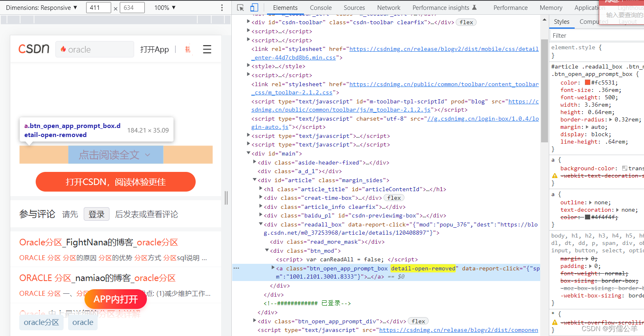This screenshot has width=644, height=336.
Task: Click the oracle tag chip
Action: coord(83,322)
